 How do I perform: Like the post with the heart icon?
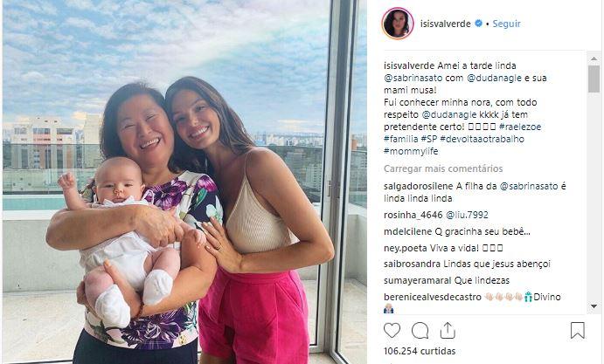392,331
